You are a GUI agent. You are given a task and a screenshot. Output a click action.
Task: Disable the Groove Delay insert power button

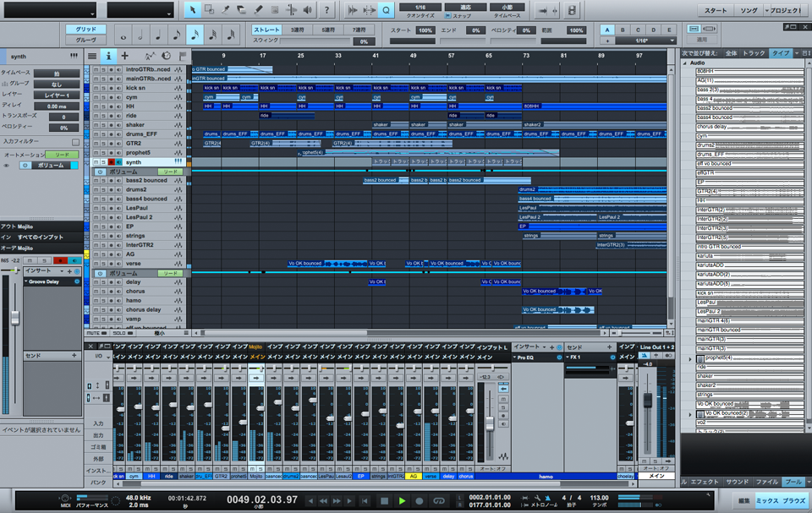tap(77, 281)
